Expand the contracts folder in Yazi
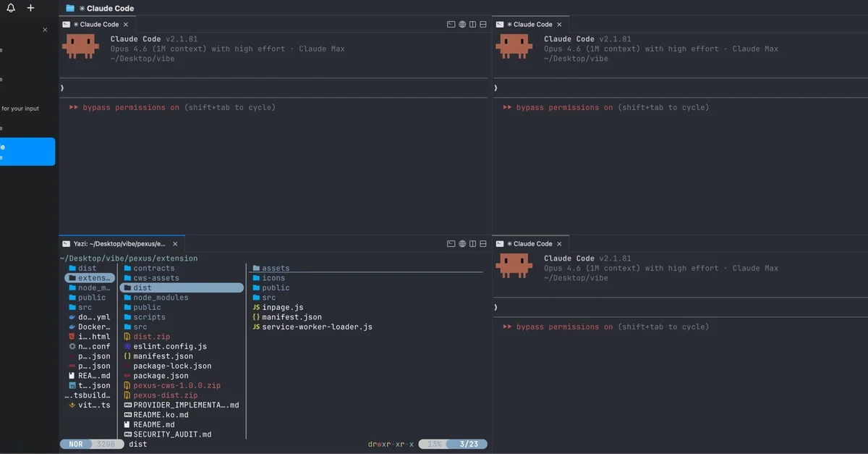Viewport: 868px width, 454px height. pyautogui.click(x=153, y=268)
